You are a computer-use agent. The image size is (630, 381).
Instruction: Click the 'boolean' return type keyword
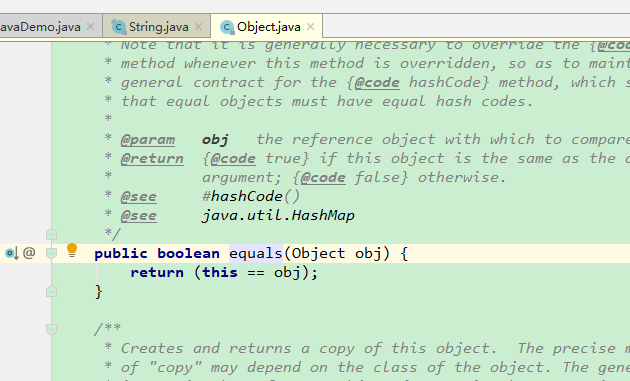point(188,253)
